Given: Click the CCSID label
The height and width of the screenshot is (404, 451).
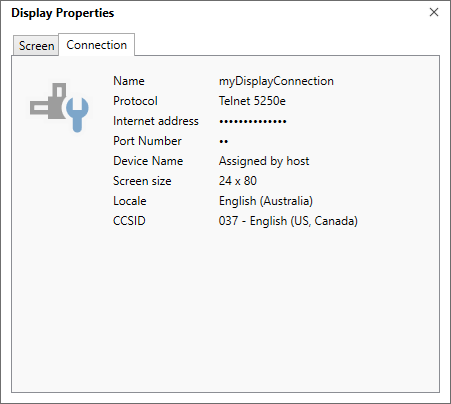Looking at the screenshot, I should tap(129, 221).
